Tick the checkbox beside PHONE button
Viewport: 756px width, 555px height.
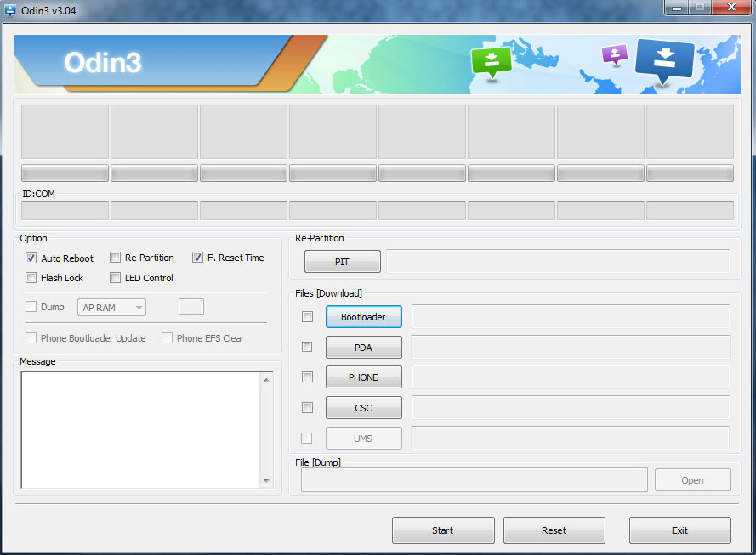pos(307,377)
